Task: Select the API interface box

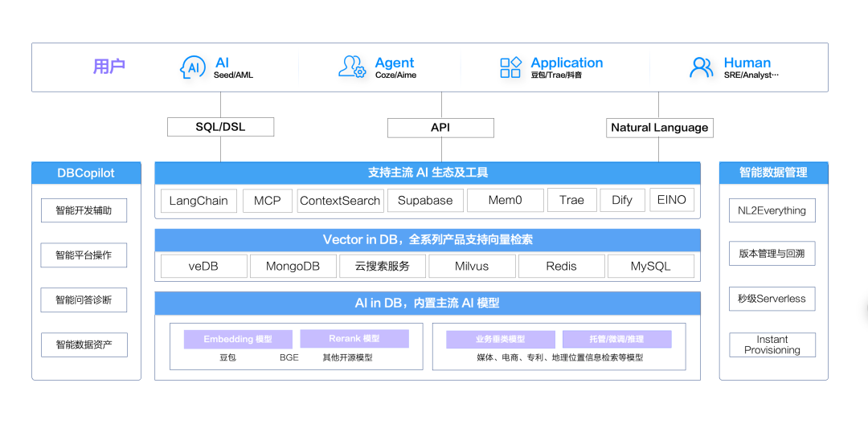Action: click(x=440, y=128)
